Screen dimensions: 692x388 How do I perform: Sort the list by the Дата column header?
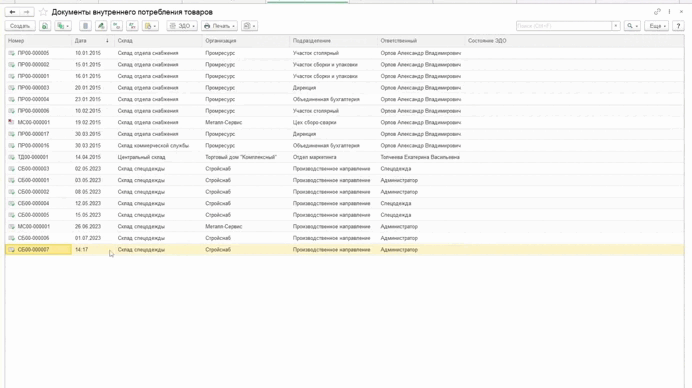coord(80,41)
